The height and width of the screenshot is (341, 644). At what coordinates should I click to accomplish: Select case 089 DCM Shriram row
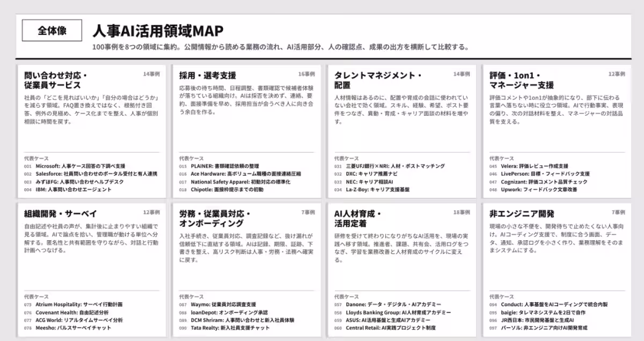pos(237,320)
